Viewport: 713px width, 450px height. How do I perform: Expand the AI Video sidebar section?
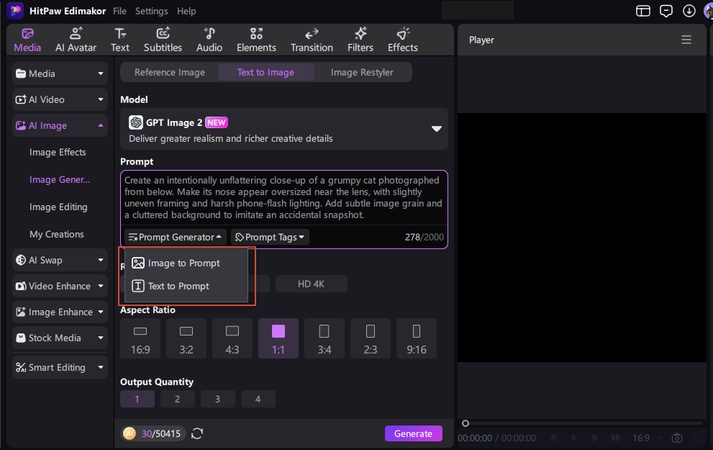pyautogui.click(x=60, y=100)
